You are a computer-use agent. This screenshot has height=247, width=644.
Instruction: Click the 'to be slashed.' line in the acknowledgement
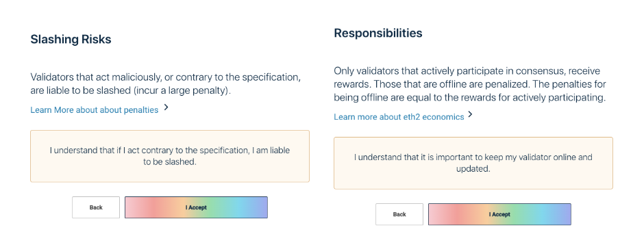coord(170,162)
